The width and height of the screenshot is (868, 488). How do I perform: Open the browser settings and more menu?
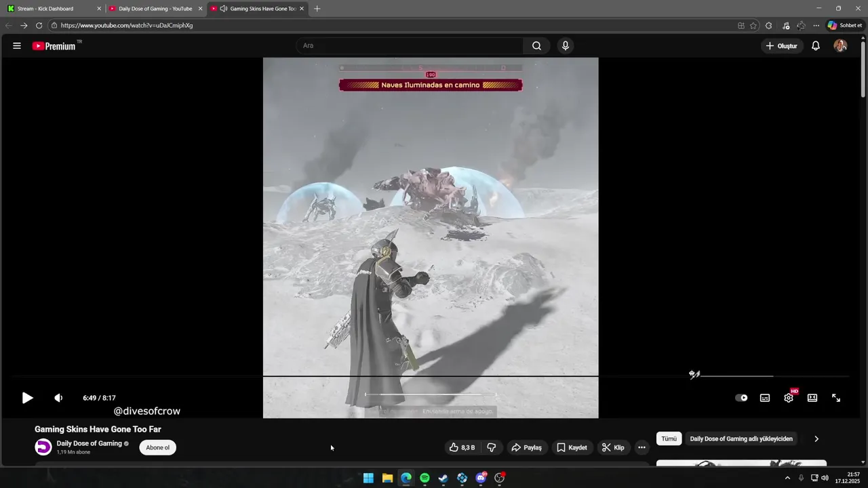coord(816,25)
